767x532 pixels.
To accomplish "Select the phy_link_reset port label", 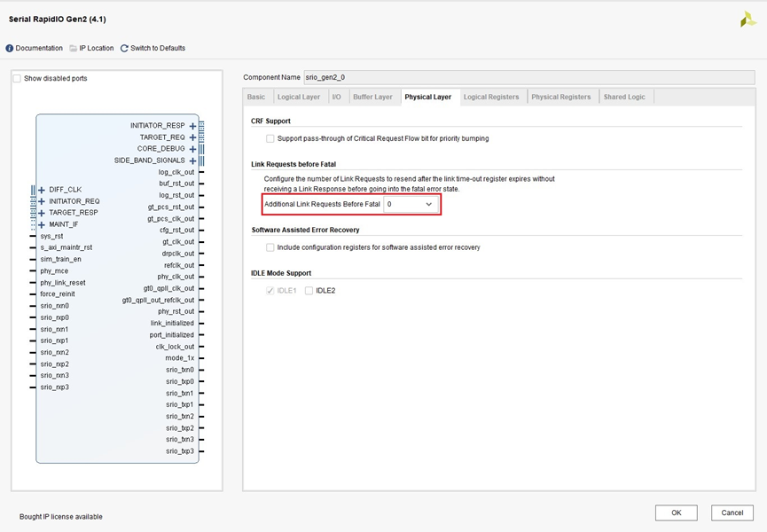I will (x=63, y=283).
